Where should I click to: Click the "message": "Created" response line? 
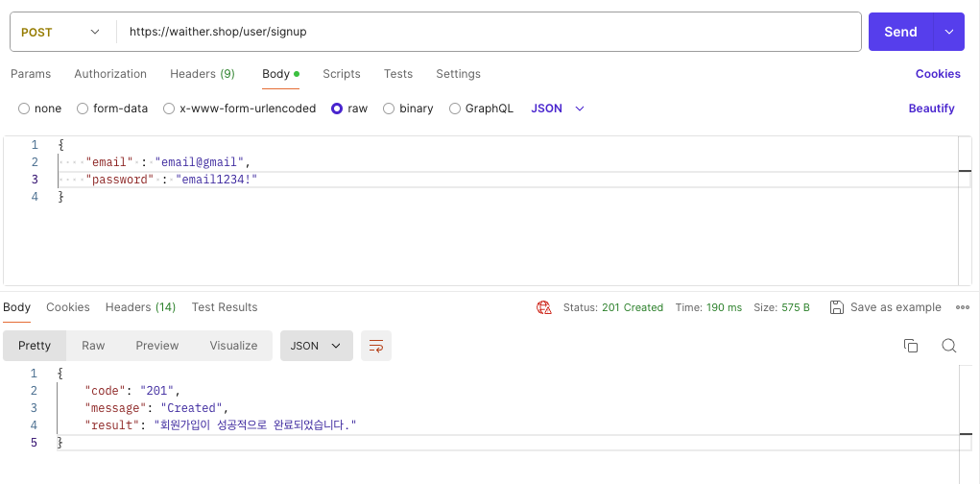[x=156, y=408]
